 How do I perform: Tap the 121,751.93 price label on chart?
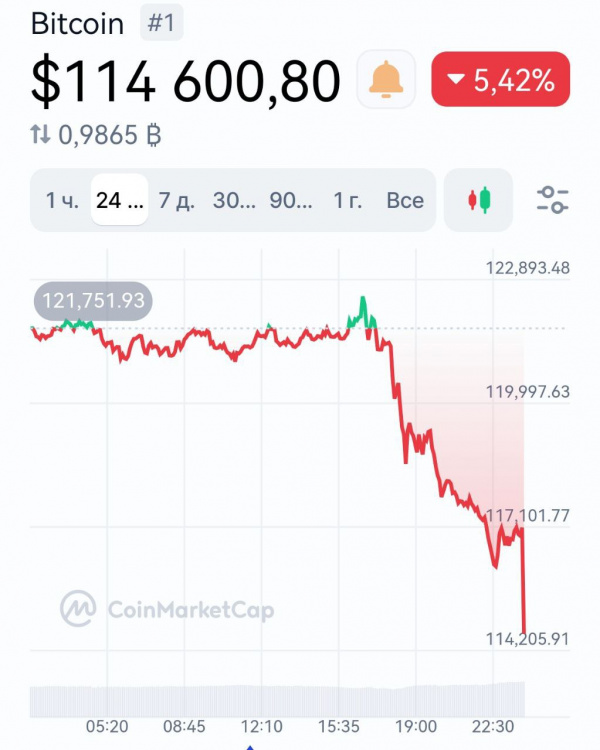pos(93,301)
